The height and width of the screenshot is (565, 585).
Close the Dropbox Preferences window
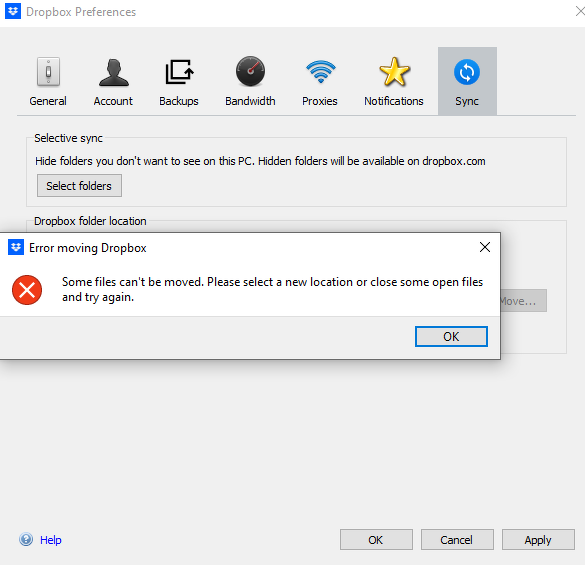[x=580, y=12]
